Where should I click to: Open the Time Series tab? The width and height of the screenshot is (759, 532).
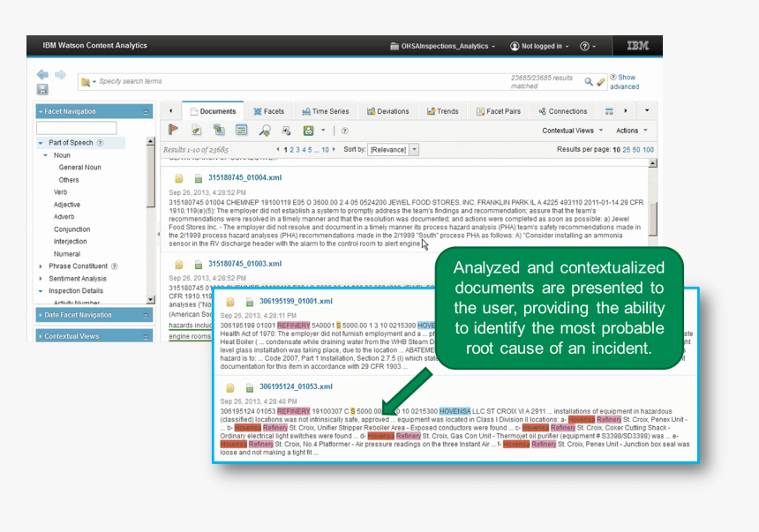coord(326,111)
